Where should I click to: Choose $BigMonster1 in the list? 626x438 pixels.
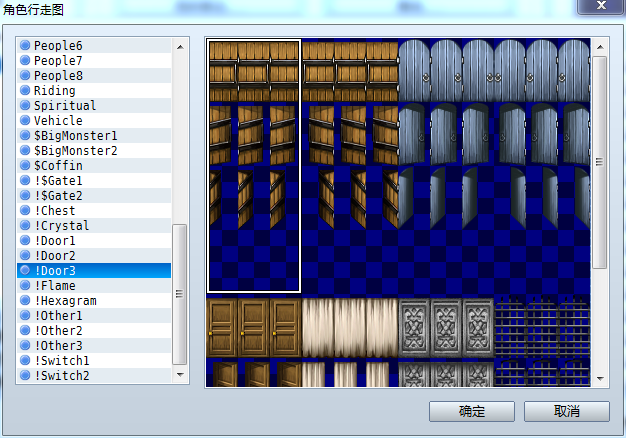click(94, 136)
